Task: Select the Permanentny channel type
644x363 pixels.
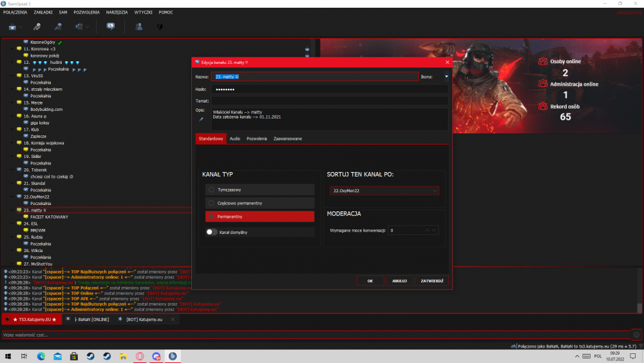Action: 260,216
